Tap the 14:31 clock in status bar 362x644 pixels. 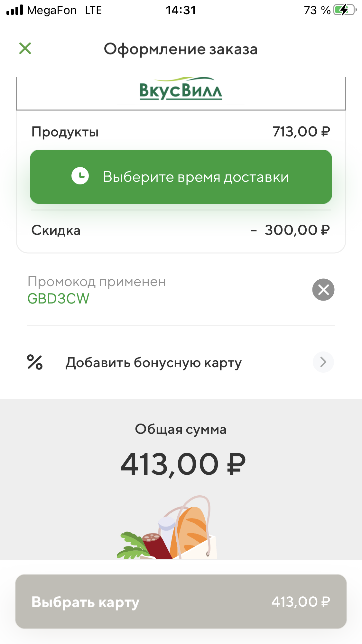181,10
